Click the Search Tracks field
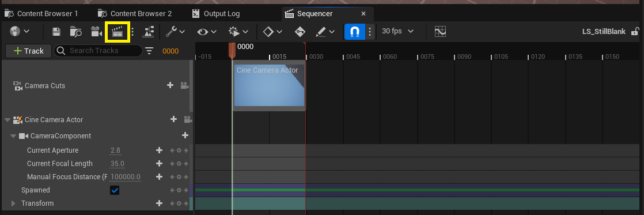The width and height of the screenshot is (644, 215). pos(99,51)
